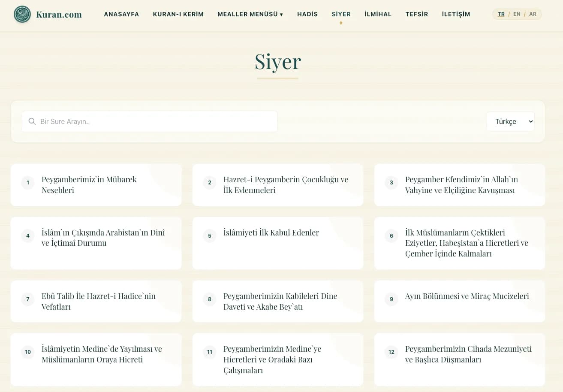The width and height of the screenshot is (563, 392).
Task: Click the number 9 badge icon
Action: [391, 299]
